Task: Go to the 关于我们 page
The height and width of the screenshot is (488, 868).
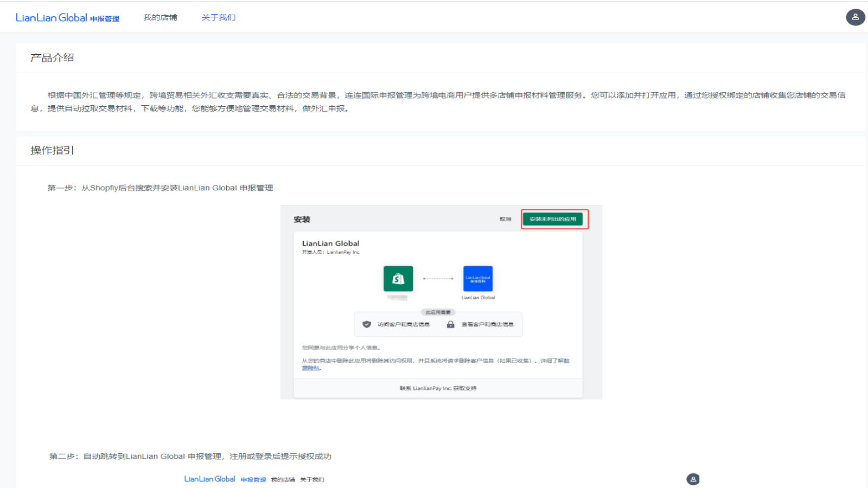Action: 219,17
